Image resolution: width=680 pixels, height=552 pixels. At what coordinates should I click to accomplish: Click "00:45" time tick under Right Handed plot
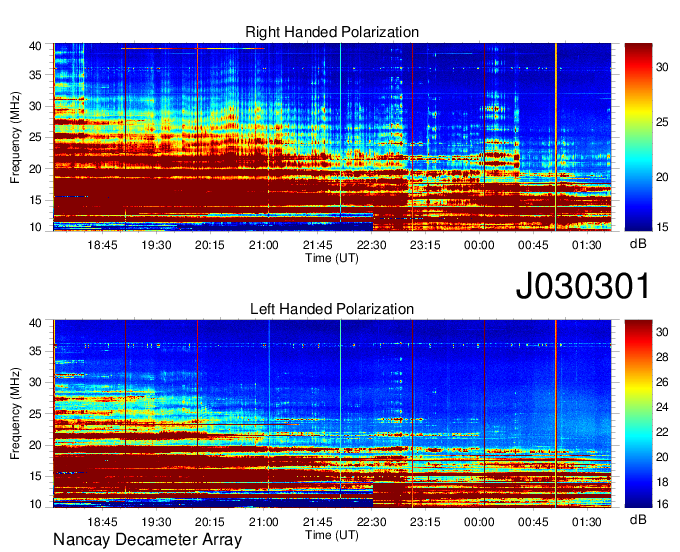click(533, 245)
